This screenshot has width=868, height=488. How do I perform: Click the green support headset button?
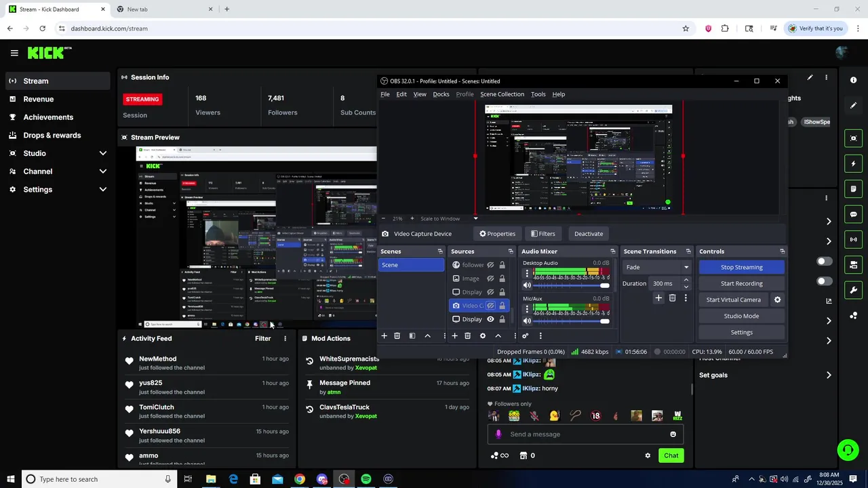pyautogui.click(x=847, y=449)
